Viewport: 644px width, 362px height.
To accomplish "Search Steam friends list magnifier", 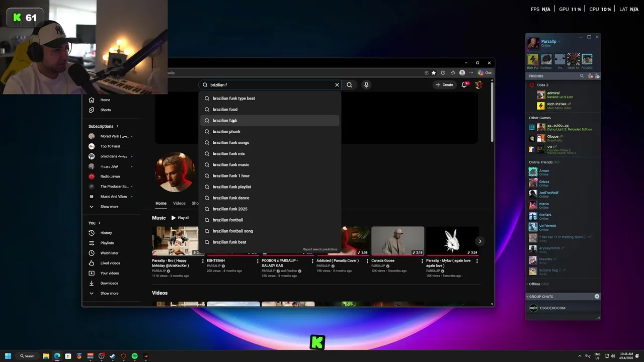I will (582, 76).
